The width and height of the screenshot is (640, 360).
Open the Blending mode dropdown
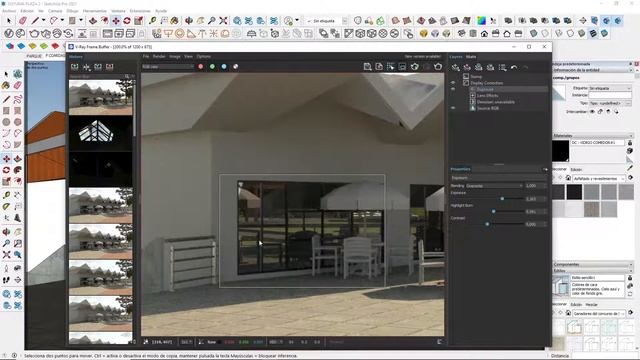[494, 186]
